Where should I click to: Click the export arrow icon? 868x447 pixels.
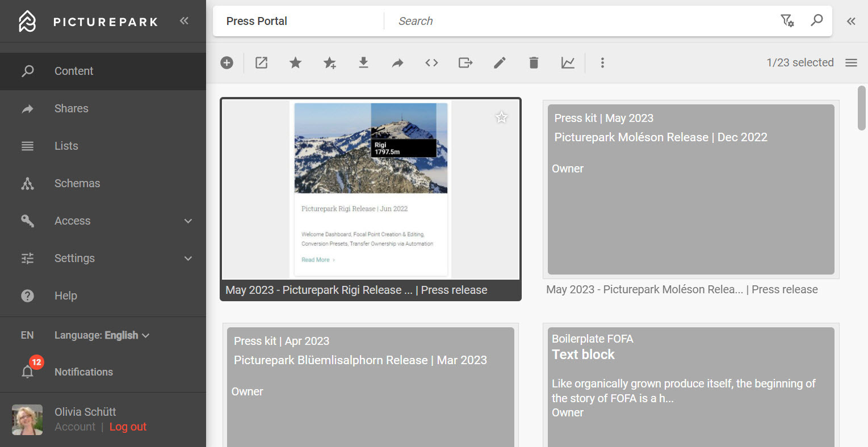[466, 62]
